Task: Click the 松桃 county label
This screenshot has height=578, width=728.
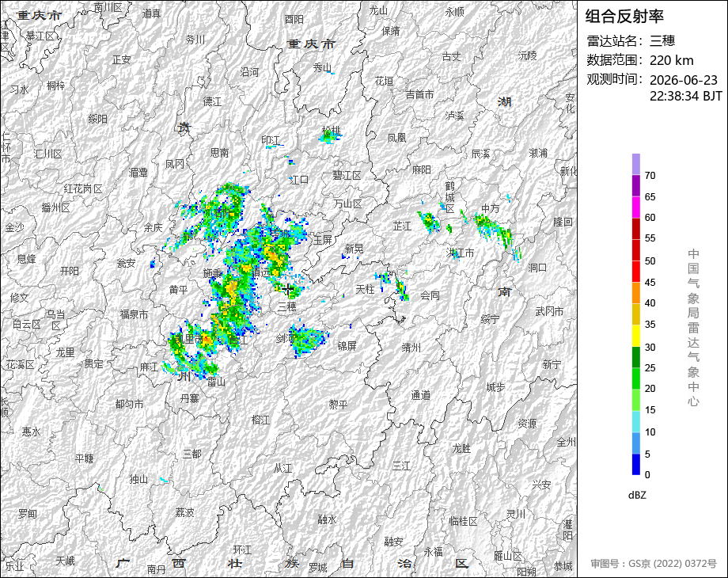Action: click(x=332, y=131)
